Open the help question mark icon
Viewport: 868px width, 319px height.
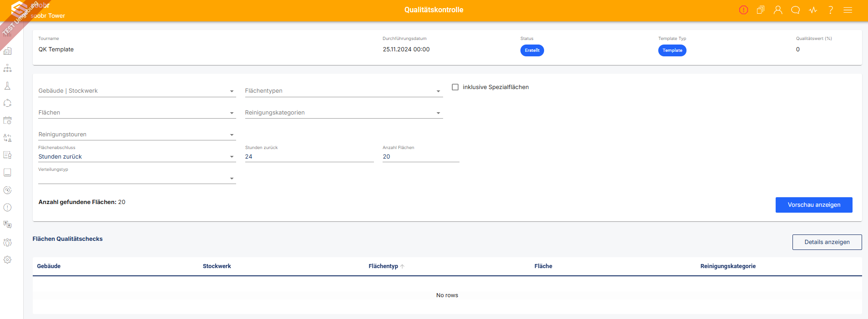(x=831, y=10)
